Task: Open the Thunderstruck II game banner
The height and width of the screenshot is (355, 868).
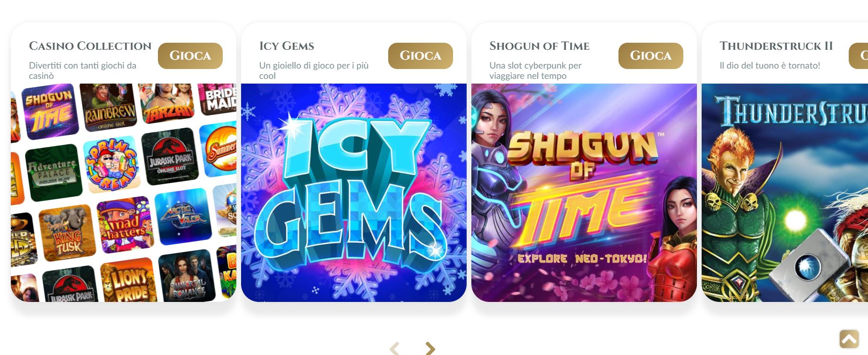Action: [x=784, y=193]
